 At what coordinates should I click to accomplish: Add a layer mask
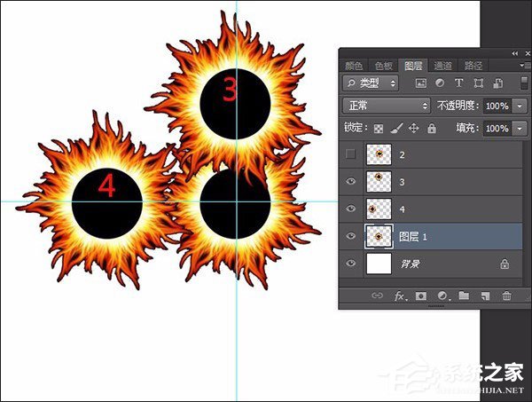pyautogui.click(x=420, y=296)
